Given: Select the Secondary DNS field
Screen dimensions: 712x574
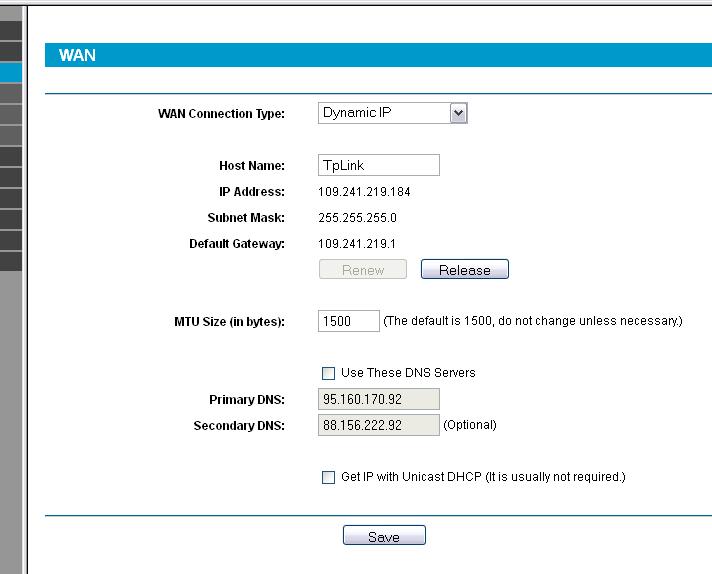Looking at the screenshot, I should coord(379,426).
